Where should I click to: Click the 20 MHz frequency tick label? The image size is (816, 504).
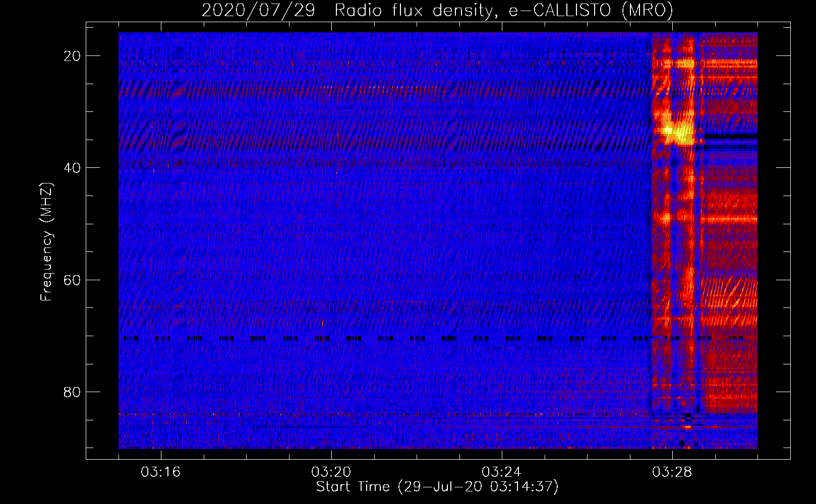tap(72, 56)
